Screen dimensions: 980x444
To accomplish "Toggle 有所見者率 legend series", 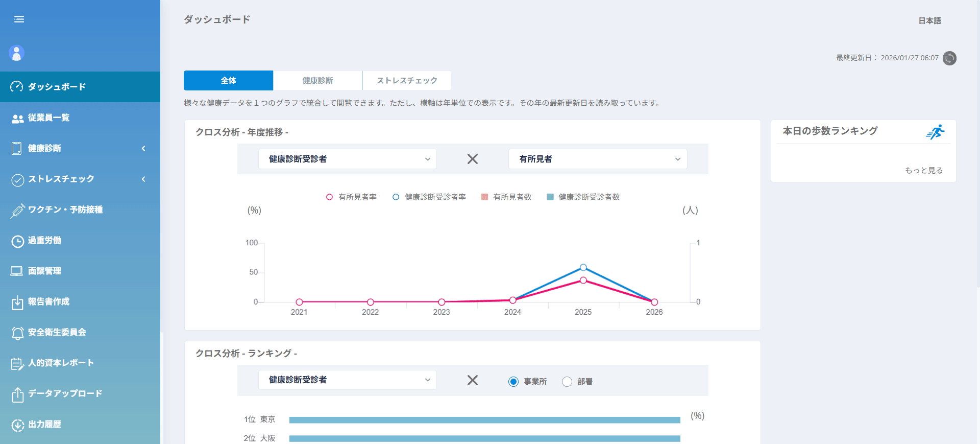I will pos(352,197).
